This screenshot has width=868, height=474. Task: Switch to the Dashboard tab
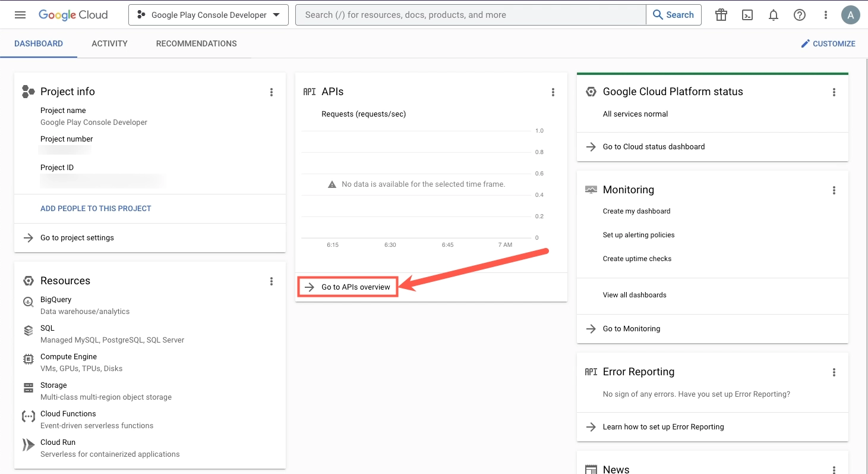[x=39, y=43]
